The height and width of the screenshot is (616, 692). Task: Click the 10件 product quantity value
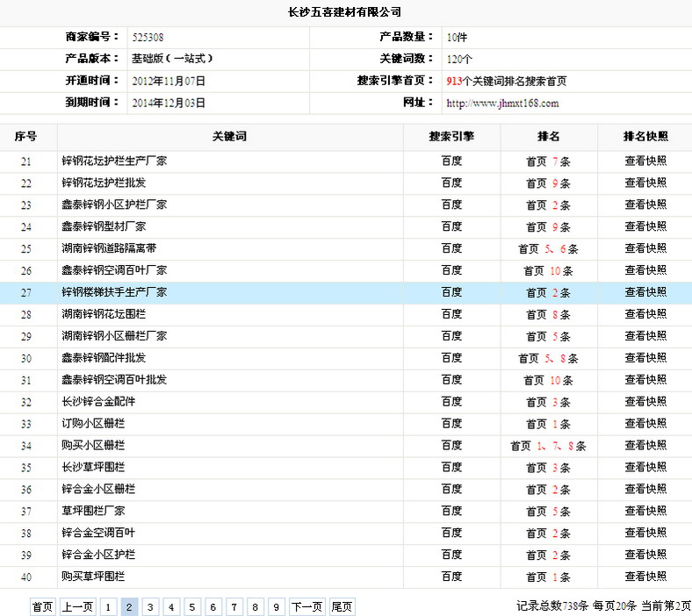457,38
